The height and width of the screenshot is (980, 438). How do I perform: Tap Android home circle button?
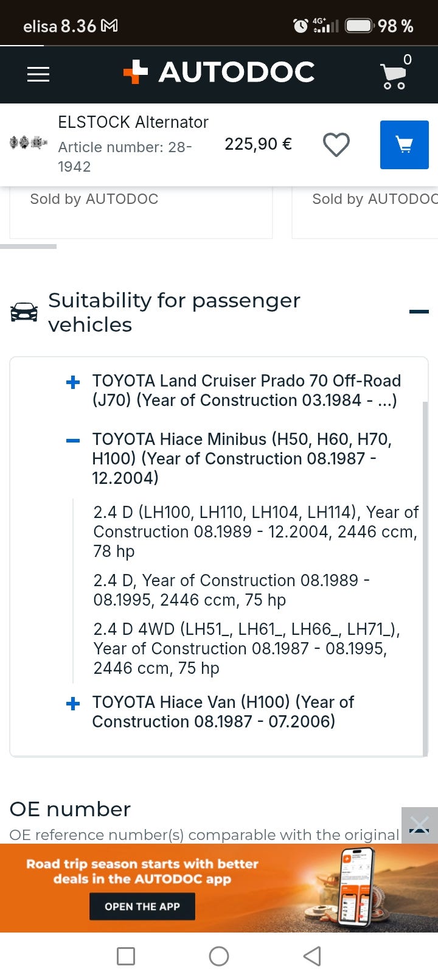[x=219, y=956]
